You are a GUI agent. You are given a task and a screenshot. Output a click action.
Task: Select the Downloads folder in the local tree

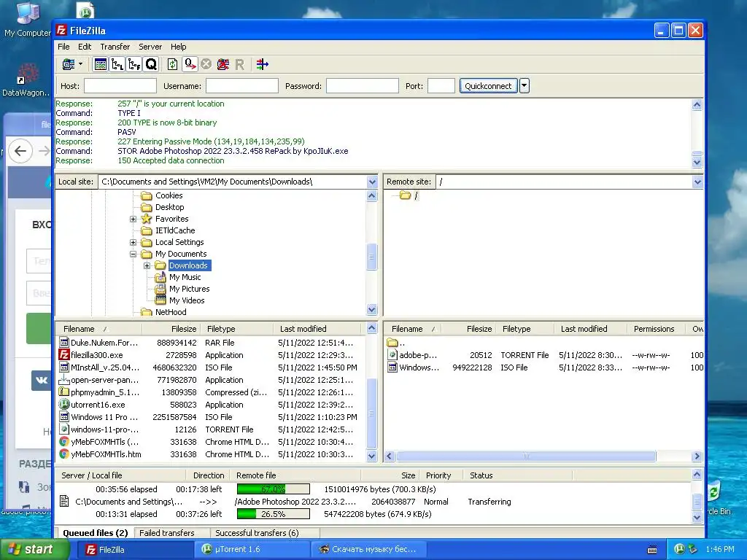point(189,265)
